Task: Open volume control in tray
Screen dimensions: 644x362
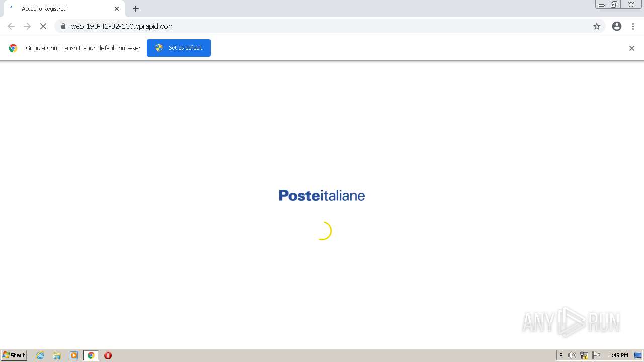Action: click(572, 355)
